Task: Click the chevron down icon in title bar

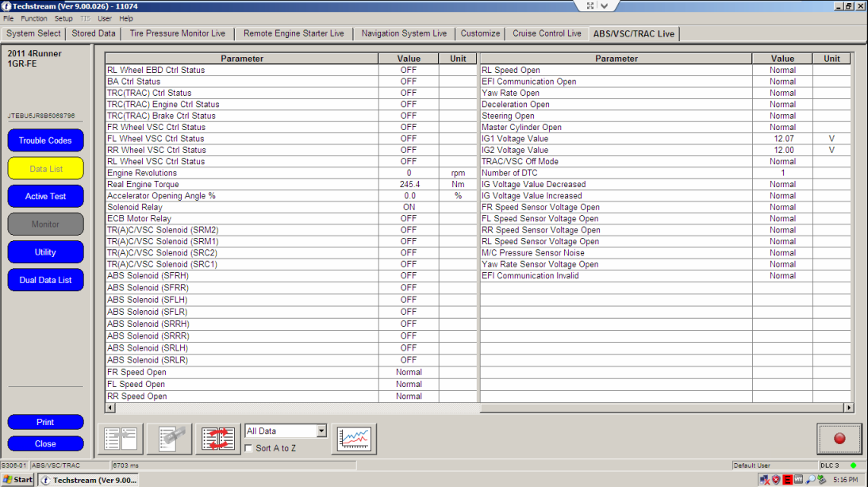Action: (605, 6)
